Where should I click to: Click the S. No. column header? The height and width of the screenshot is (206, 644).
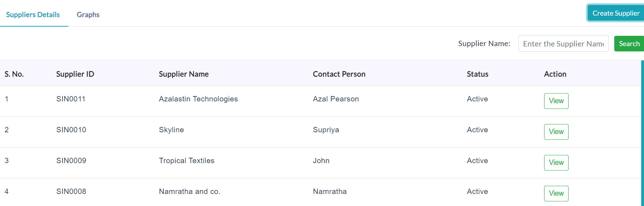point(14,74)
